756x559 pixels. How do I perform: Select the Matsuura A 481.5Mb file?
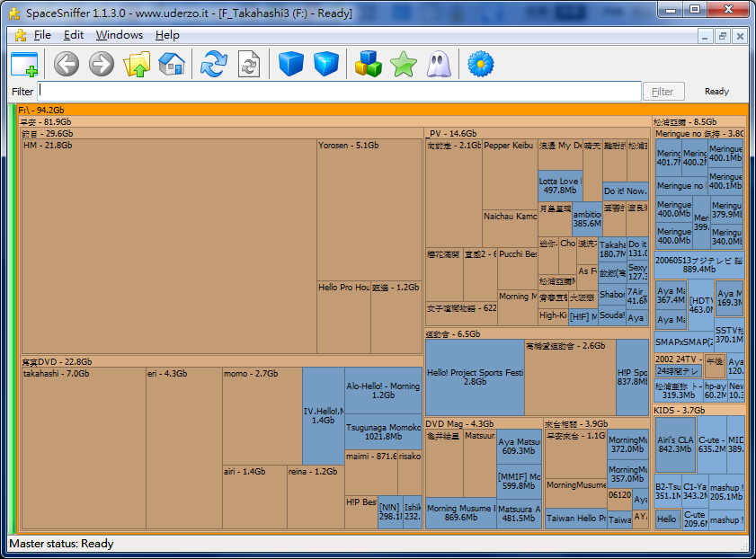[519, 514]
